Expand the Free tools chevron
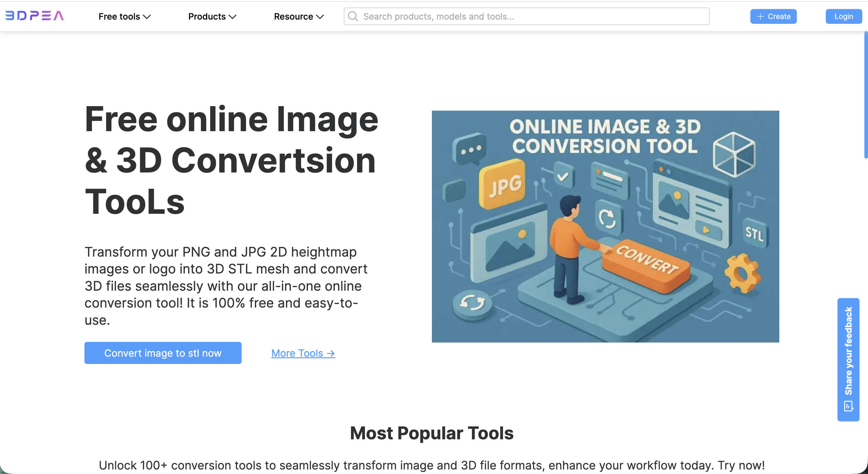This screenshot has width=868, height=474. (147, 17)
